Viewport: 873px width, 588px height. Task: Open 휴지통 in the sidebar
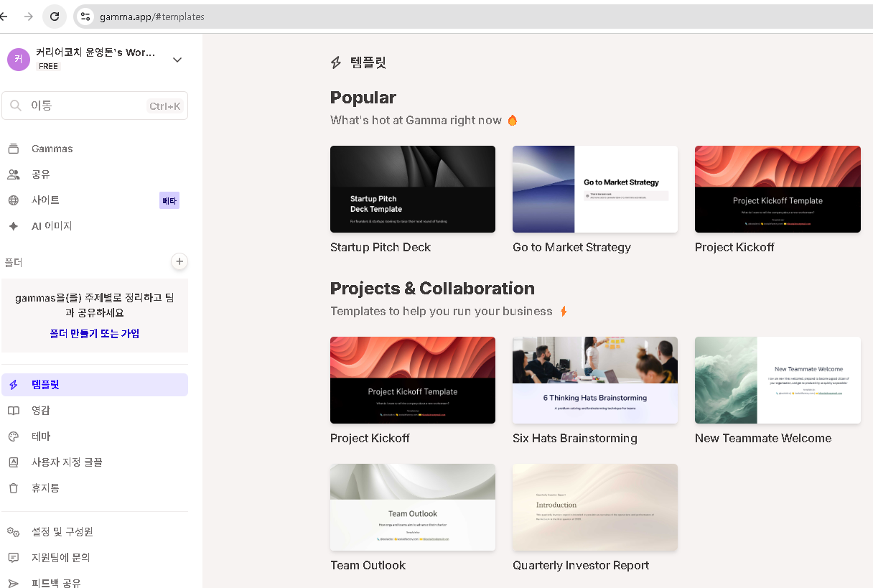pyautogui.click(x=94, y=488)
